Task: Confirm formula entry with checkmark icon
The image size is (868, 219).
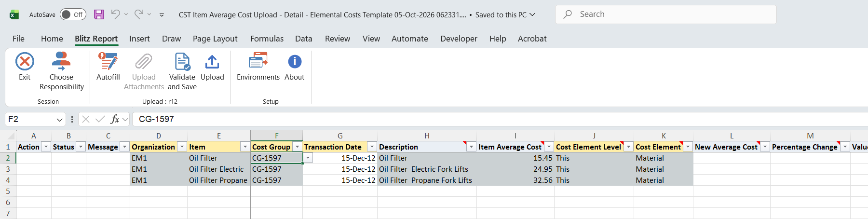Action: click(x=100, y=119)
